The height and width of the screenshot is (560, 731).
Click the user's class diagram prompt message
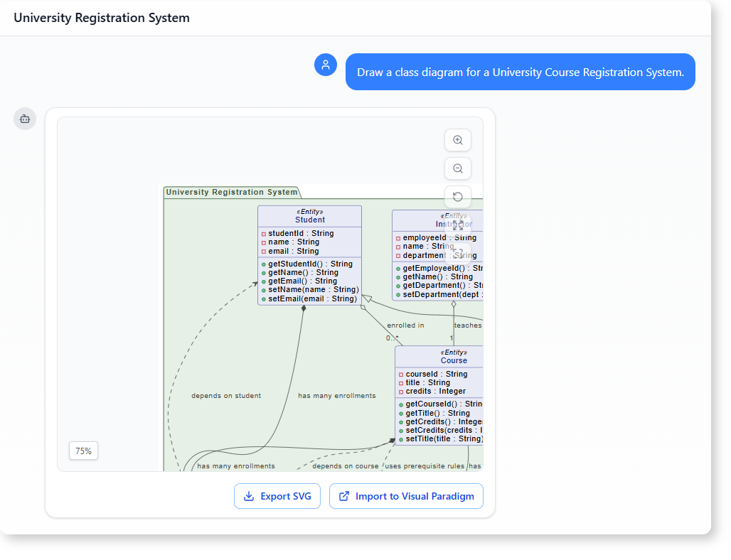[x=520, y=72]
